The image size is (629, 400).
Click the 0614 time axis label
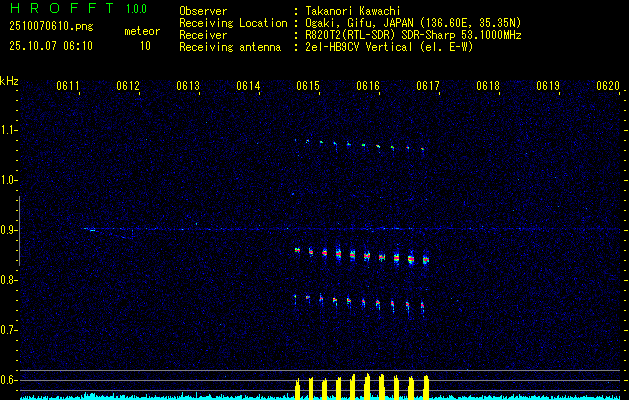coord(248,86)
